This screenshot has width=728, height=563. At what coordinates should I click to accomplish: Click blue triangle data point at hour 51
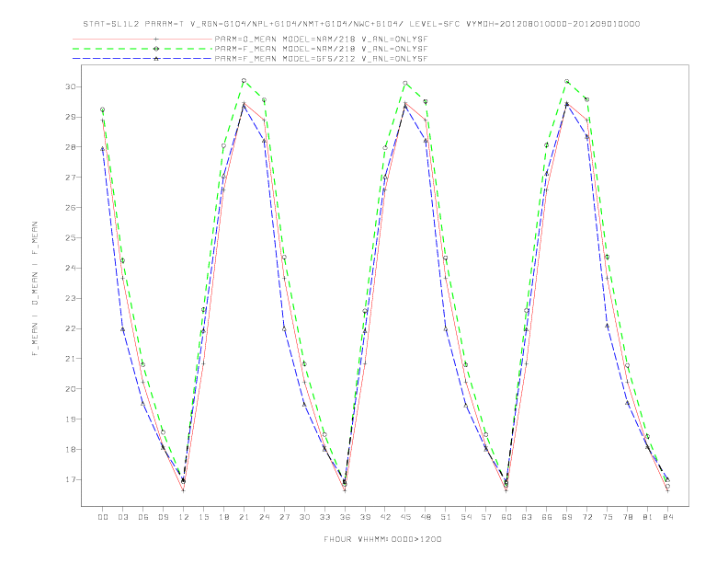click(446, 329)
